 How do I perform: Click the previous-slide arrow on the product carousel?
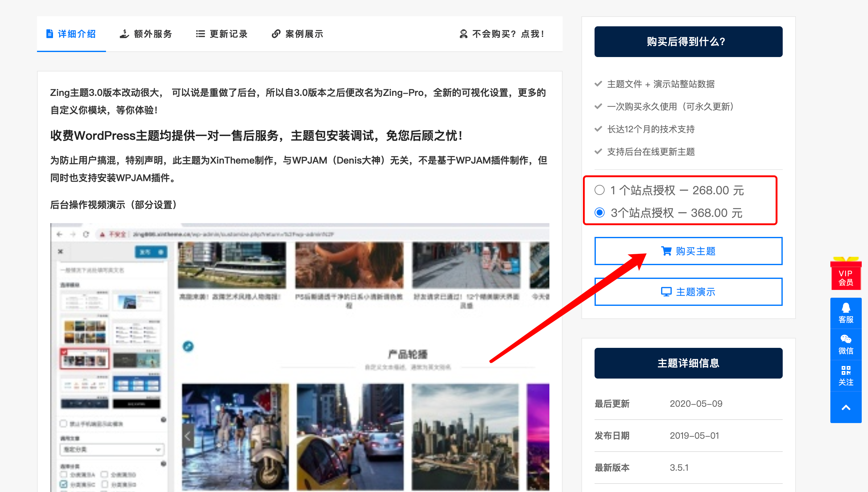point(188,436)
